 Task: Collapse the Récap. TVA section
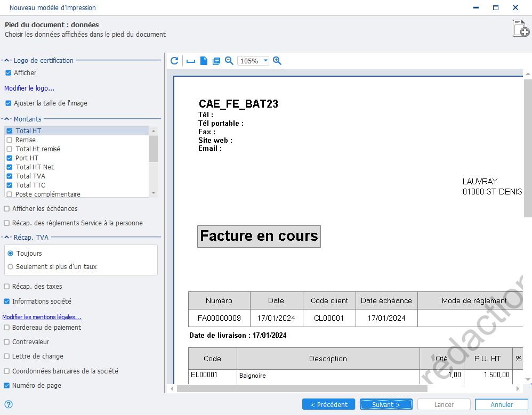(6, 238)
